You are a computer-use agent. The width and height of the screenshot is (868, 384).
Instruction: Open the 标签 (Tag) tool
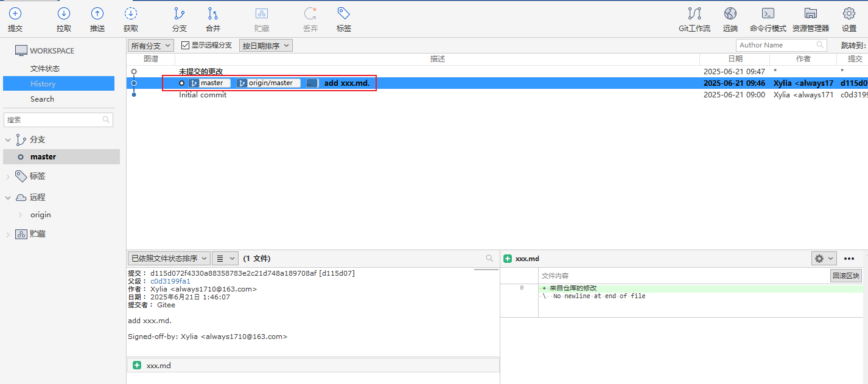pyautogui.click(x=343, y=14)
